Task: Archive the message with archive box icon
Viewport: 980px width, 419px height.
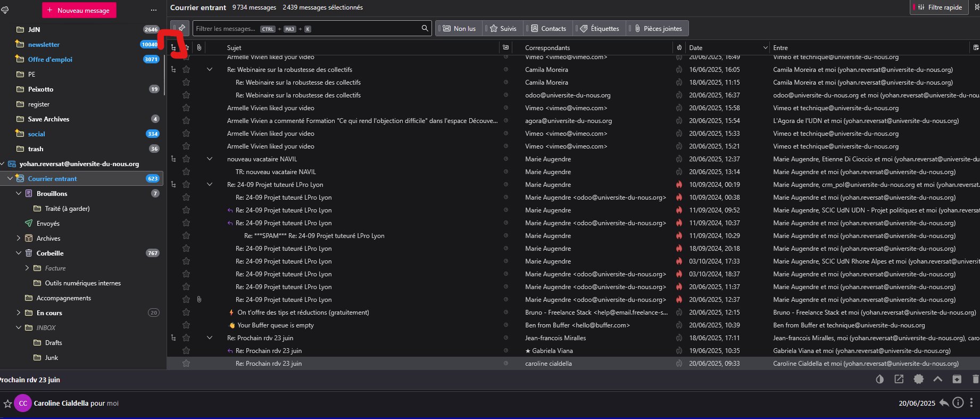Action: (x=957, y=379)
